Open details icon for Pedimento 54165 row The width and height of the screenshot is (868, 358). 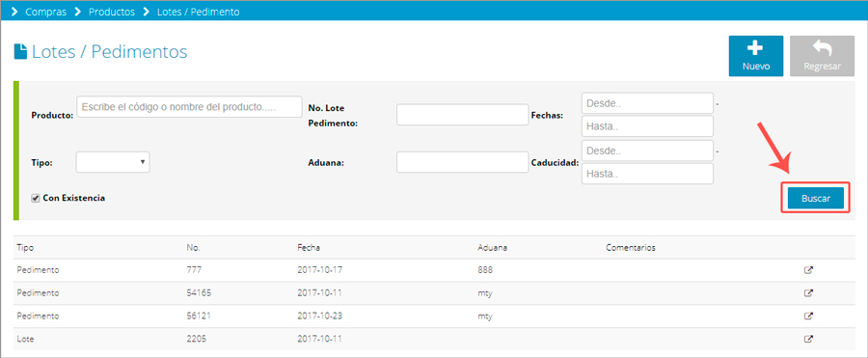(808, 293)
